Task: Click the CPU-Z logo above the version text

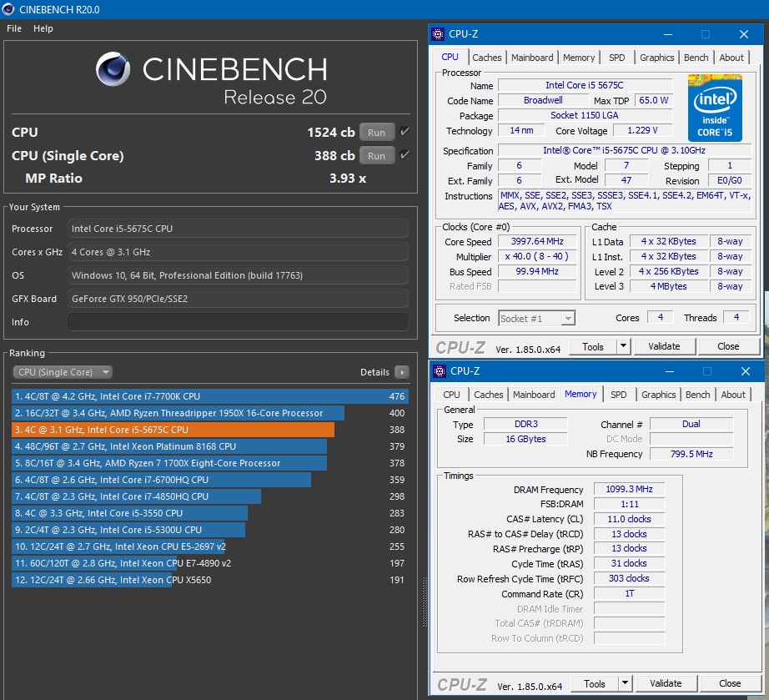Action: tap(463, 345)
